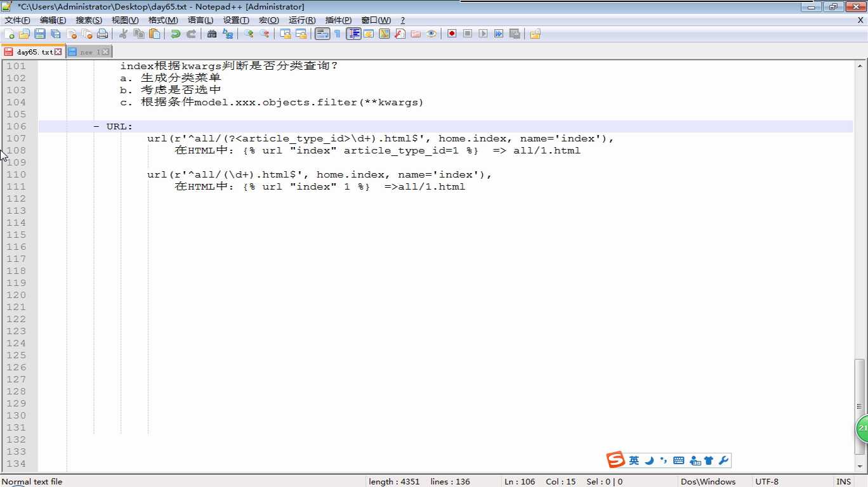Click UTF-8 encoding in status bar
The height and width of the screenshot is (487, 868).
coord(766,481)
